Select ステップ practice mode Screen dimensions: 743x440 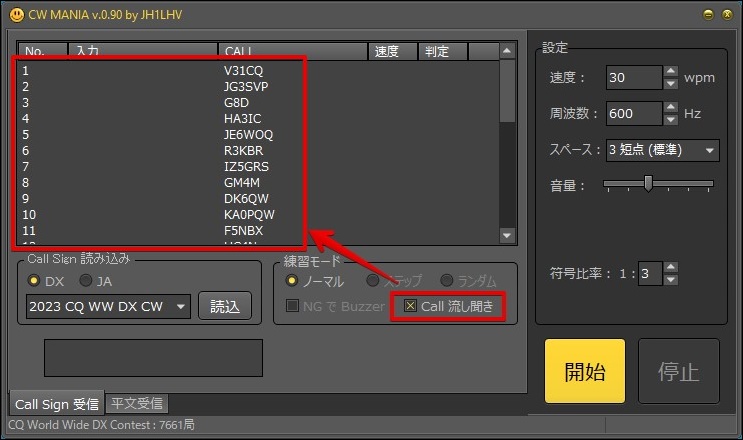[x=373, y=280]
